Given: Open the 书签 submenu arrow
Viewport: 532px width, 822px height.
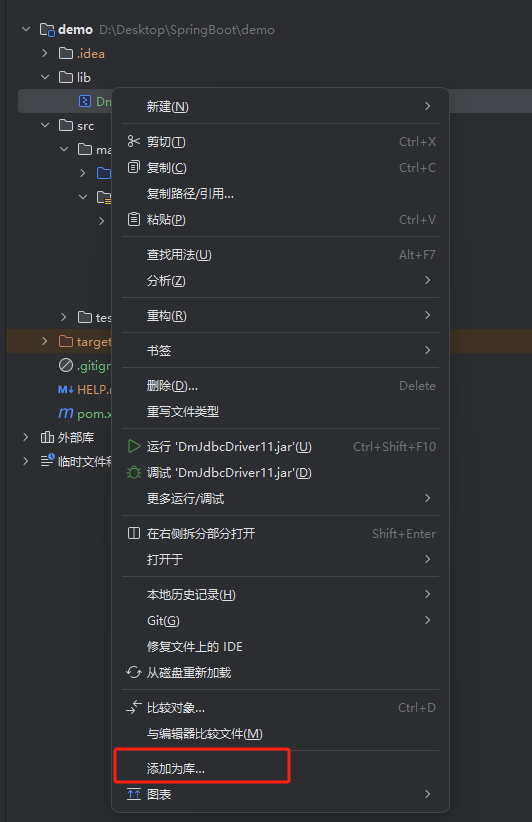Looking at the screenshot, I should 428,350.
